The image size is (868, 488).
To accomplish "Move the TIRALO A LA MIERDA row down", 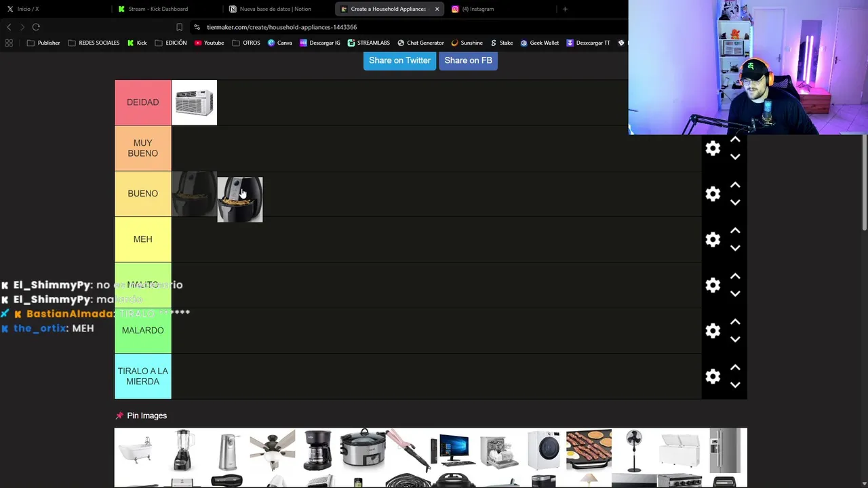I will click(x=735, y=385).
